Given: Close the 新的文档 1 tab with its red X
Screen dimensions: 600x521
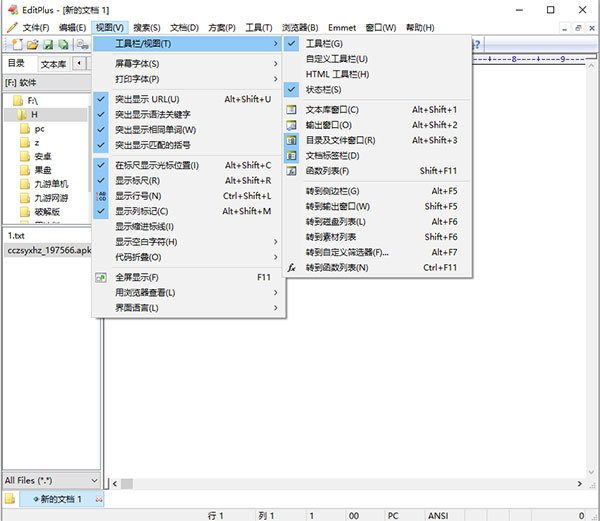Looking at the screenshot, I should point(99,499).
